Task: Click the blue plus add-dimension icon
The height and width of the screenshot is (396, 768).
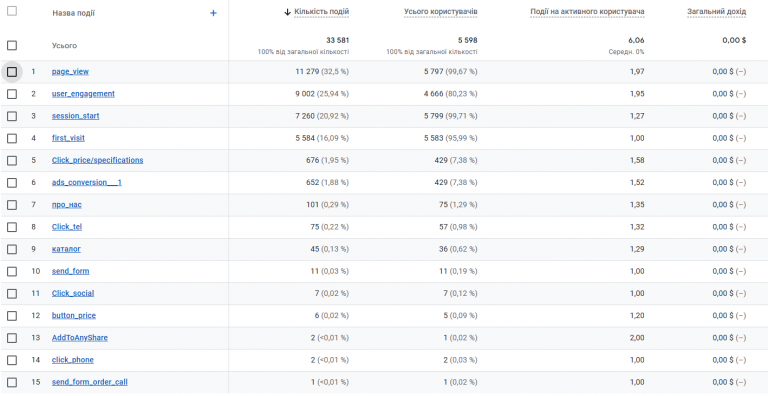Action: (x=213, y=13)
